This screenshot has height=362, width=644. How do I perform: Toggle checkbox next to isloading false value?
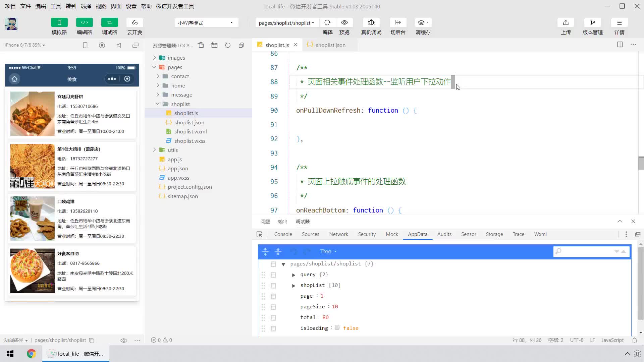click(x=338, y=328)
